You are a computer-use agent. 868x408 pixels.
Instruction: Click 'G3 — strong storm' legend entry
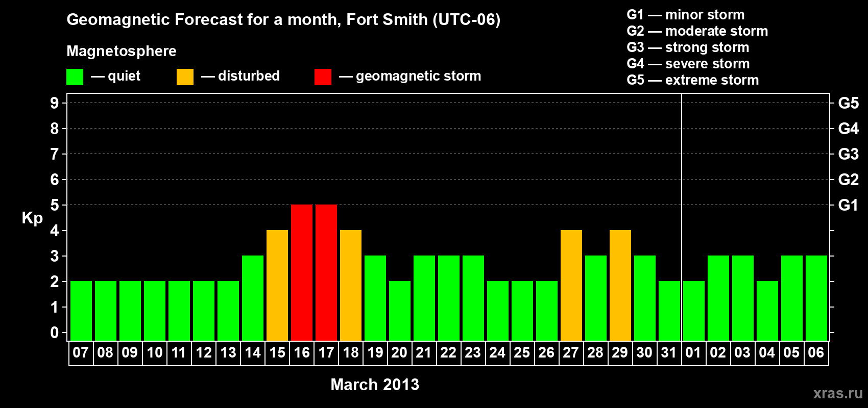(688, 47)
